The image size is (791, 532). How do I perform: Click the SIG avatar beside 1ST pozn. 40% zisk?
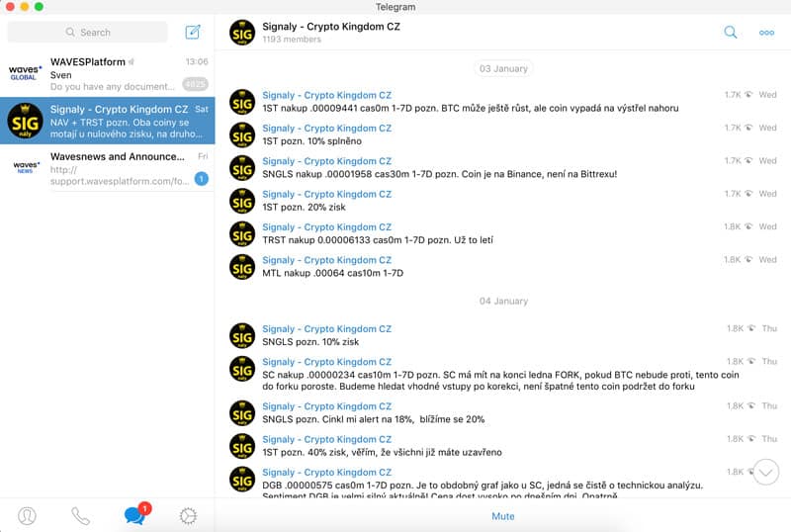click(242, 446)
